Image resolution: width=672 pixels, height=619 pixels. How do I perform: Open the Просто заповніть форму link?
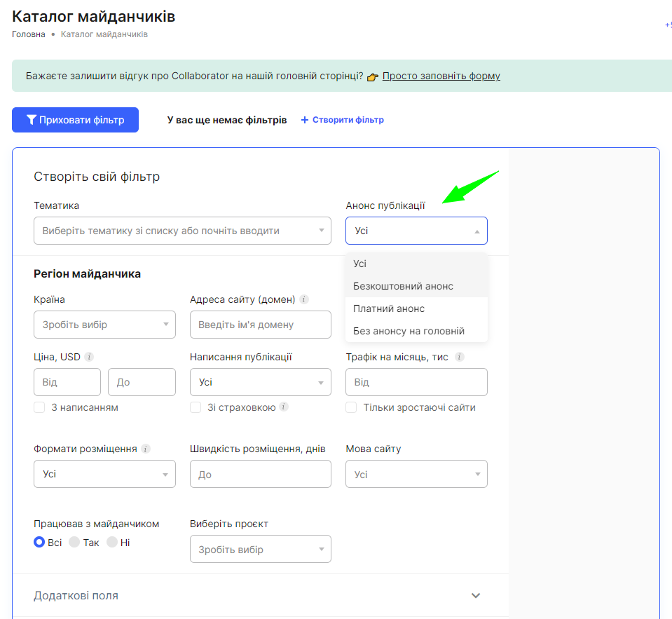pyautogui.click(x=441, y=76)
